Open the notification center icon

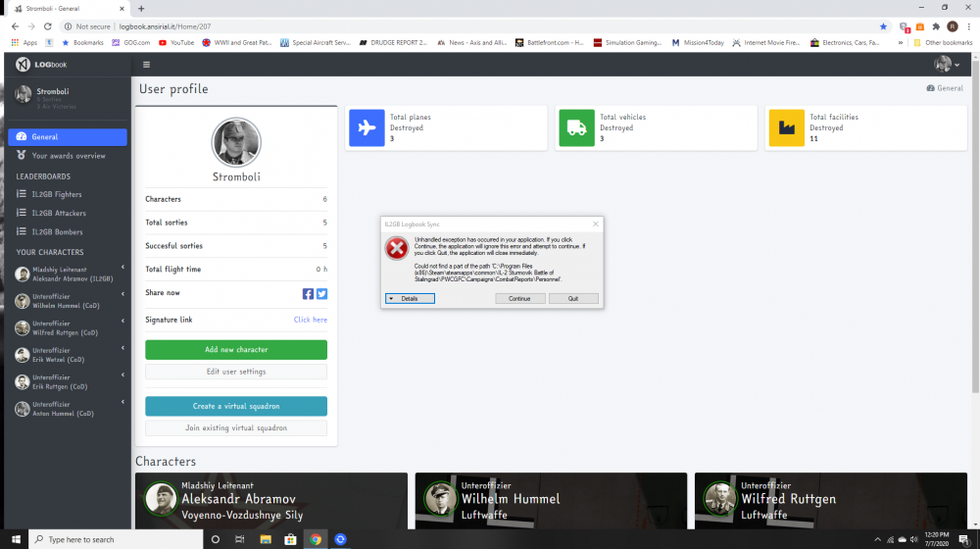point(964,539)
